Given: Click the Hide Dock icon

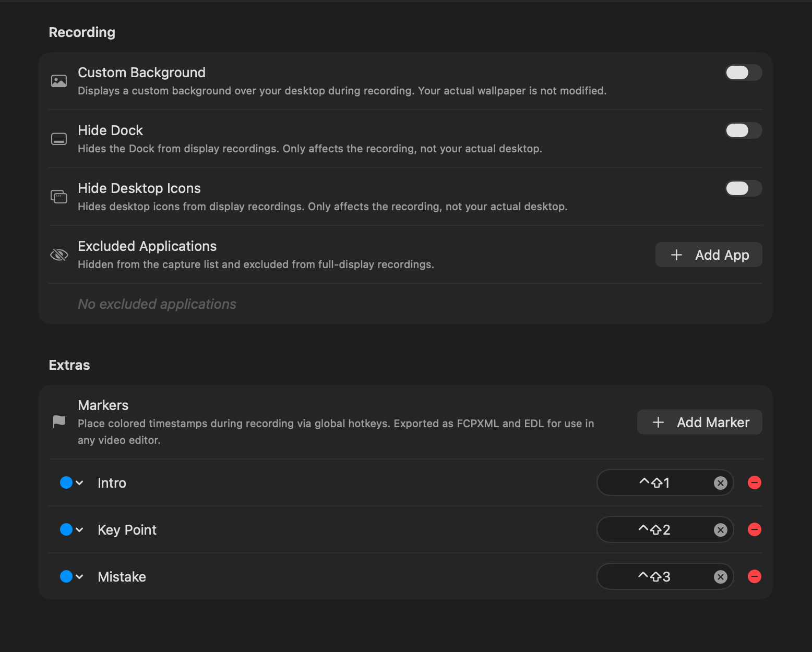Looking at the screenshot, I should tap(59, 139).
